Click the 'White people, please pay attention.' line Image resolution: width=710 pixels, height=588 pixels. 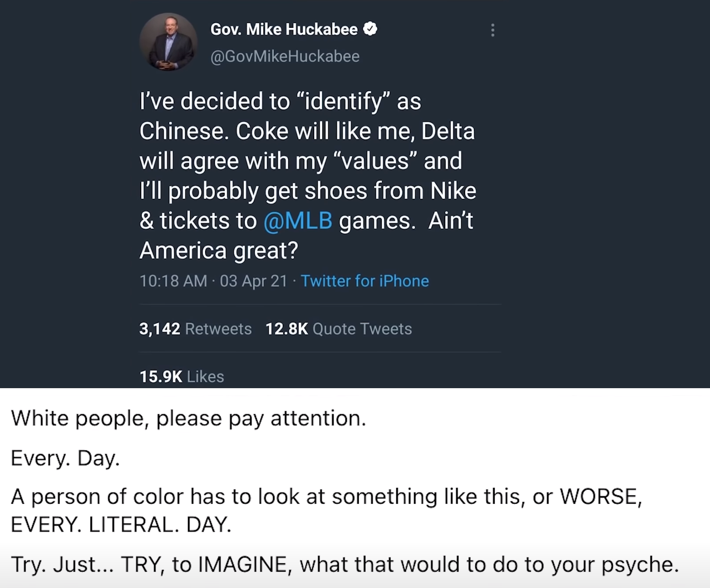pos(188,419)
